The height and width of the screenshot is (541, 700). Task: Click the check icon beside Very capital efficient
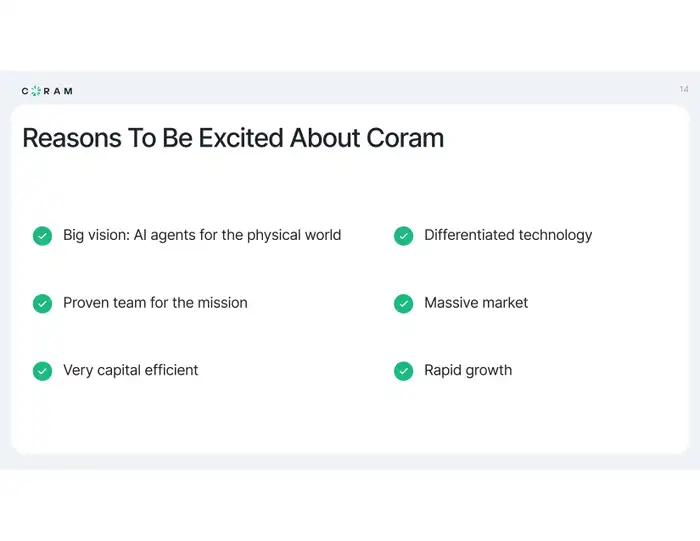[42, 371]
